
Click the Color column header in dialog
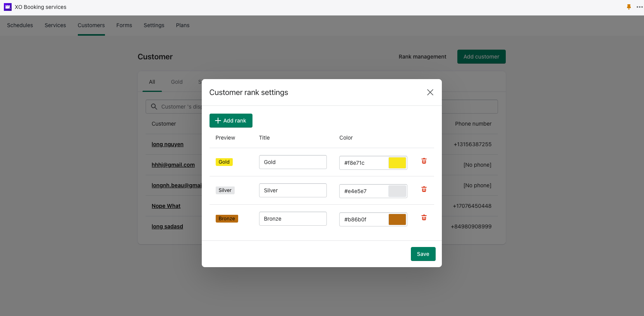tap(346, 138)
